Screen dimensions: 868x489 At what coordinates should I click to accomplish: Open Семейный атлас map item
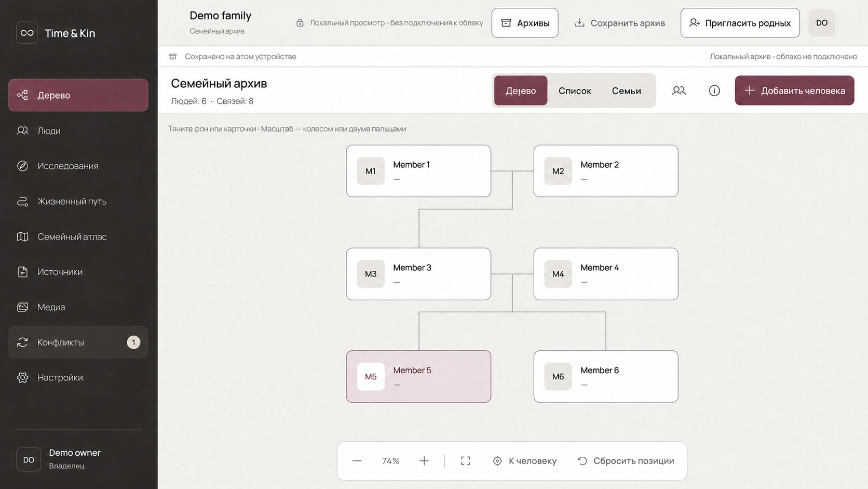(x=78, y=236)
